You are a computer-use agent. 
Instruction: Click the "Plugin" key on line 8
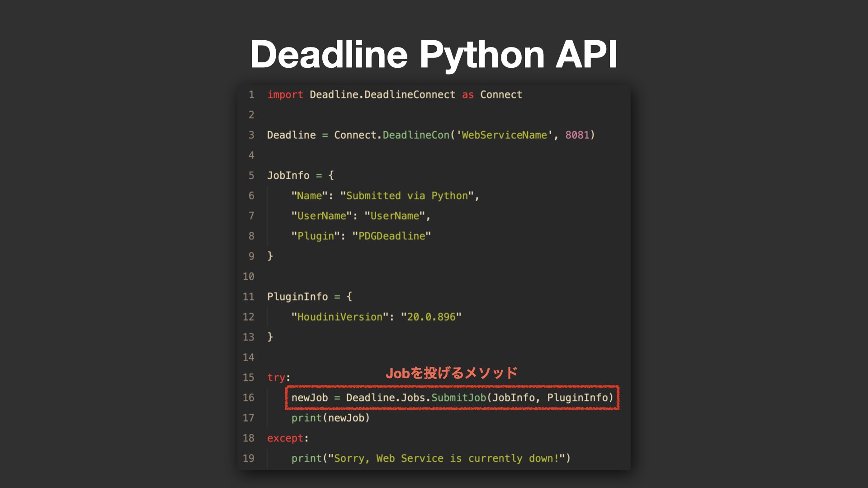click(316, 236)
